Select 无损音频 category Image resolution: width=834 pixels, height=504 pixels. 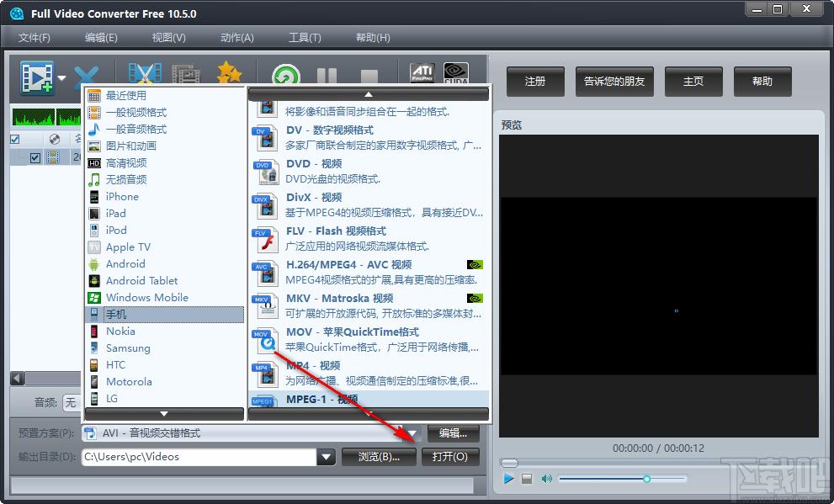tap(164, 180)
